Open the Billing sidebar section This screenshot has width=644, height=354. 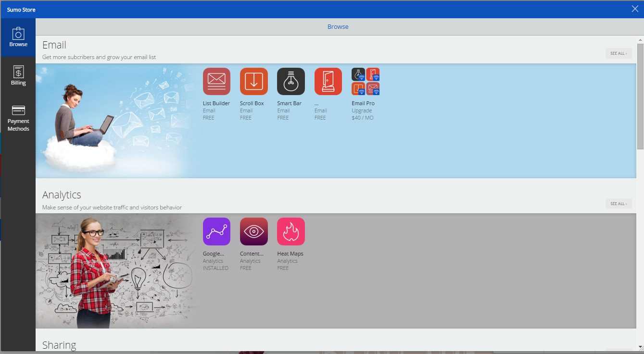[18, 76]
